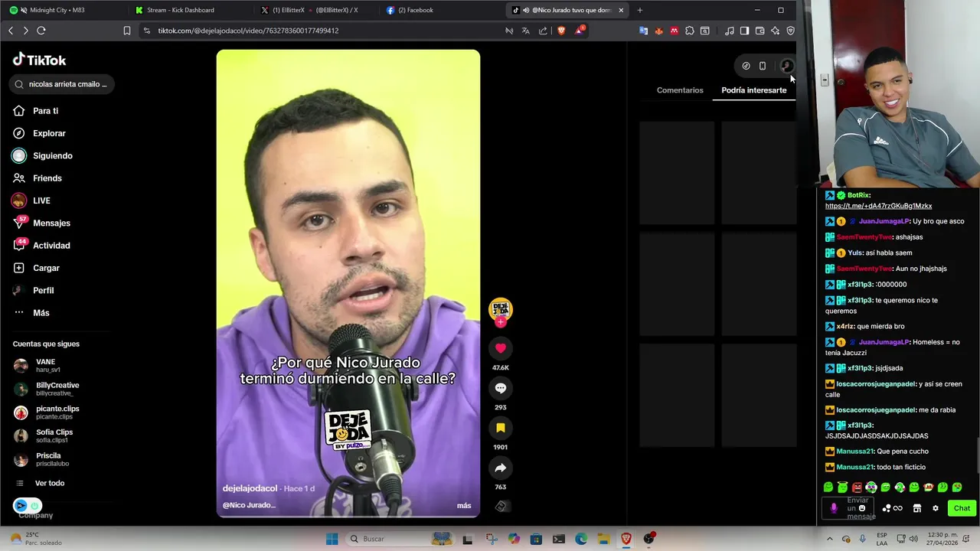Open the emoji picker in chat input
Screen dimensions: 980x551
click(x=862, y=508)
